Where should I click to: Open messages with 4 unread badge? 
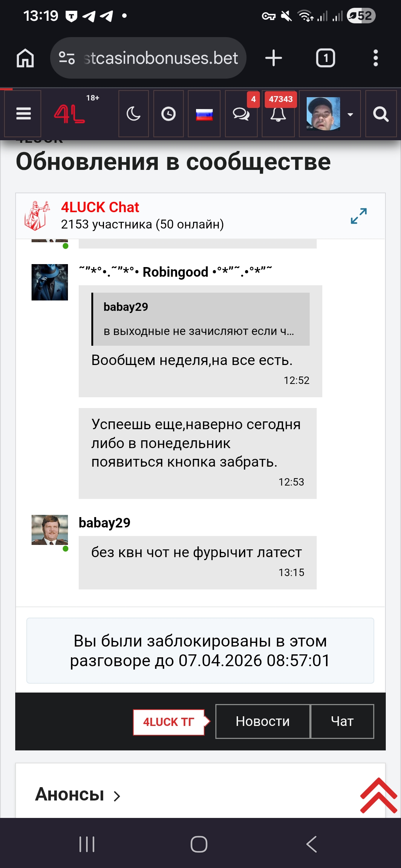pos(241,114)
